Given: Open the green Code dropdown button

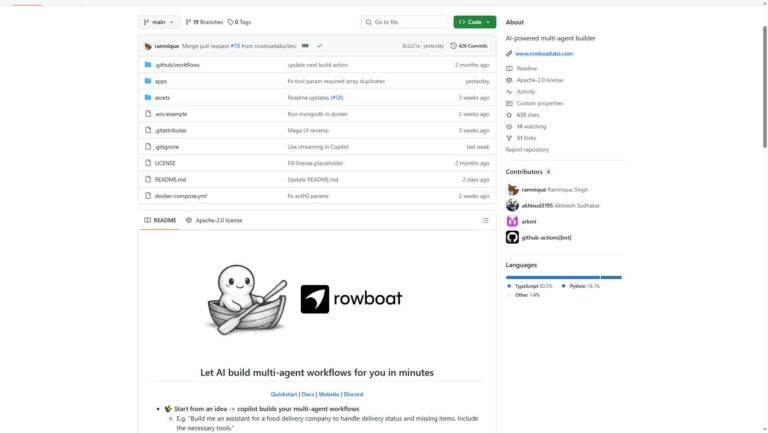Looking at the screenshot, I should [475, 22].
